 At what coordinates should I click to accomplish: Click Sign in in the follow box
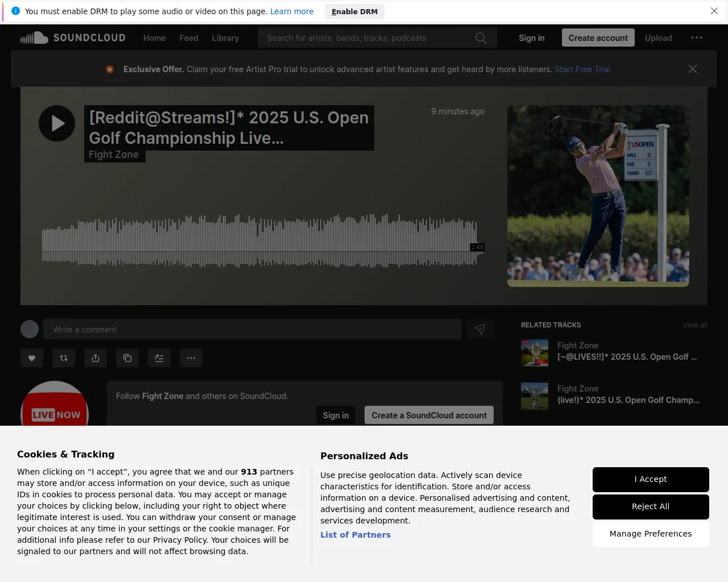(x=336, y=415)
